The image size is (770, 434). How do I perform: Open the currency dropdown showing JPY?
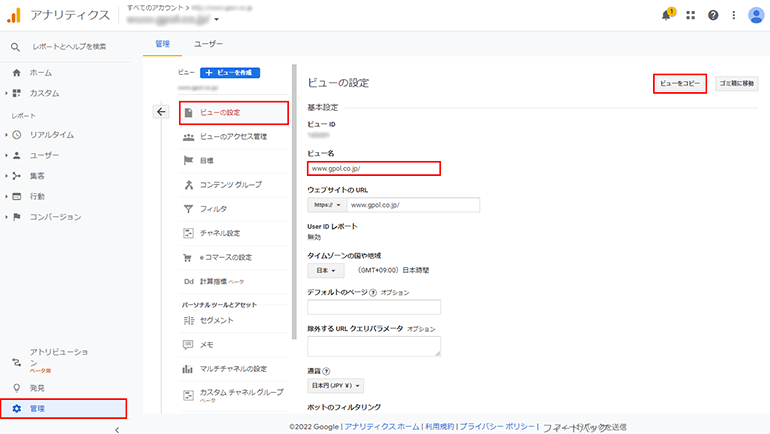point(336,385)
